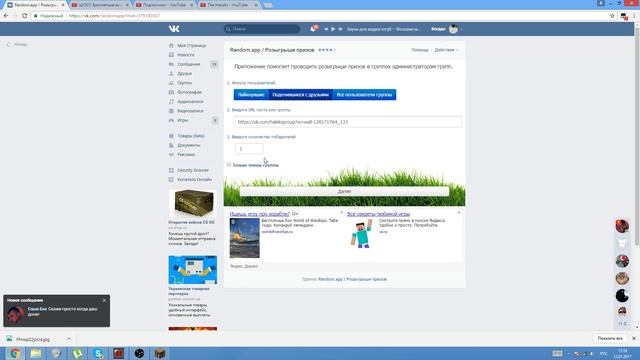Click the messages unread counter badge
This screenshot has height=360, width=640.
pos(214,64)
